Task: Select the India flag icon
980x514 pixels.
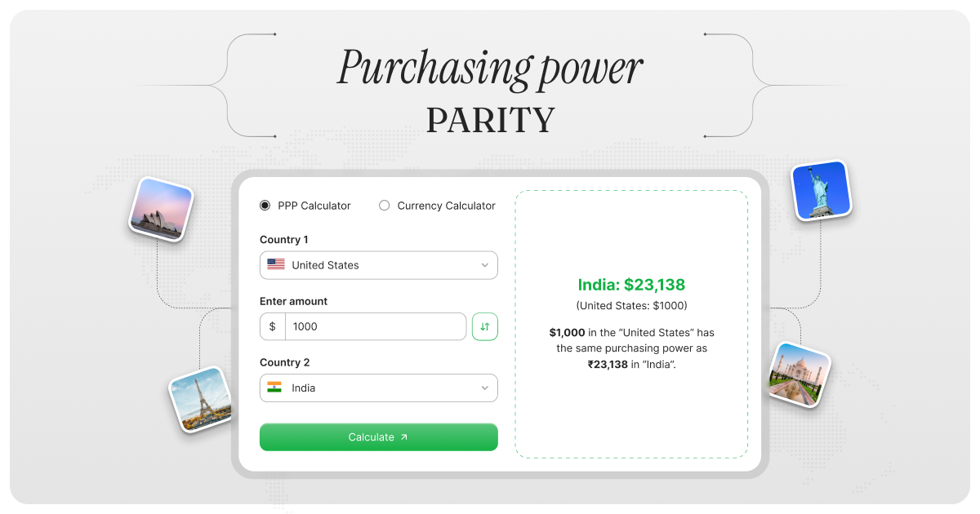Action: [275, 388]
